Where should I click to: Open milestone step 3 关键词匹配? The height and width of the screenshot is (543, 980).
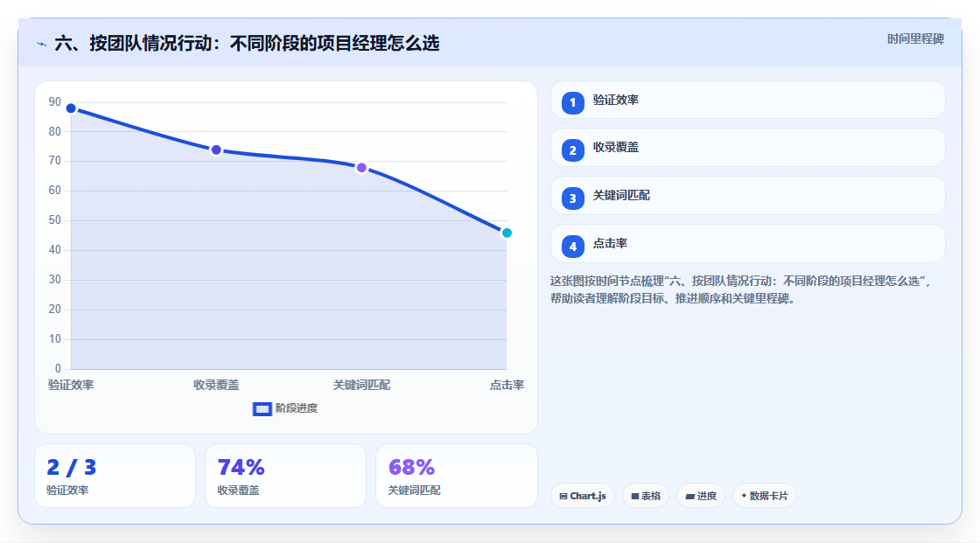pos(747,196)
